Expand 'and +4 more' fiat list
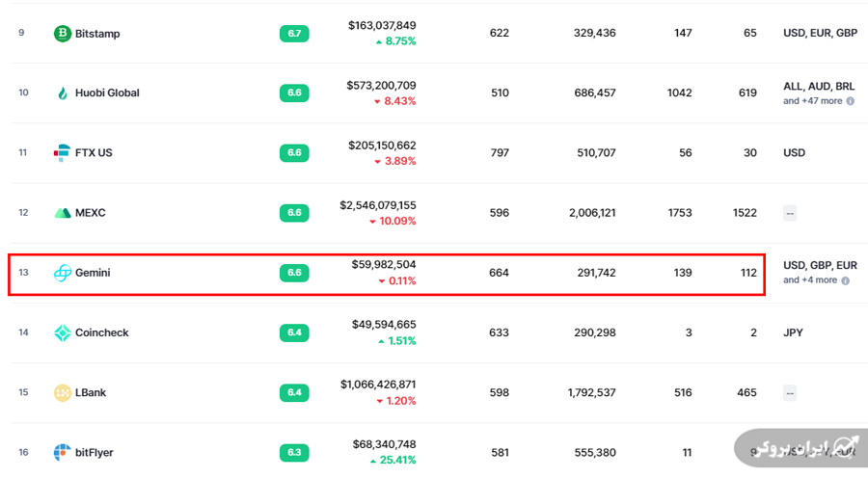The width and height of the screenshot is (868, 478). pos(810,280)
